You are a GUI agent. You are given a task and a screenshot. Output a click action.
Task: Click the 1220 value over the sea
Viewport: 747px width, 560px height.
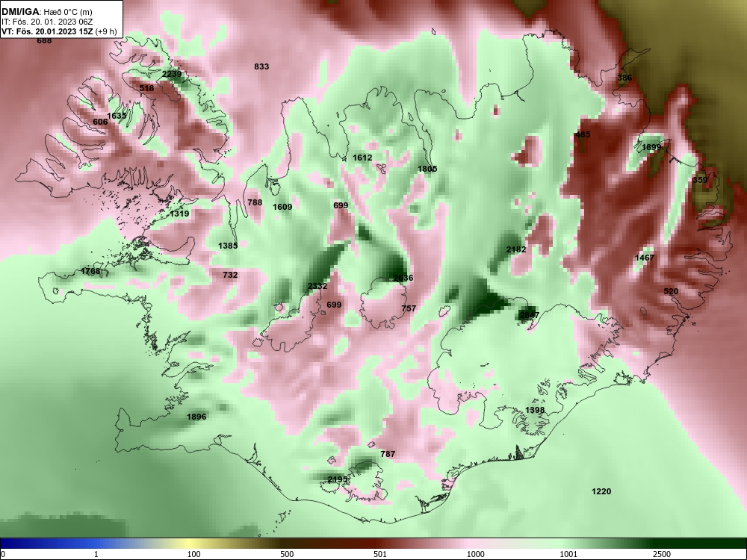tap(601, 491)
